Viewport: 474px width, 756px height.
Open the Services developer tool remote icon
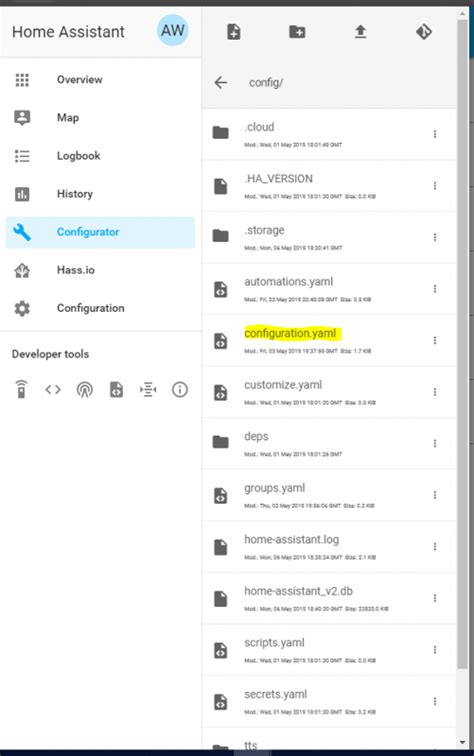point(21,389)
